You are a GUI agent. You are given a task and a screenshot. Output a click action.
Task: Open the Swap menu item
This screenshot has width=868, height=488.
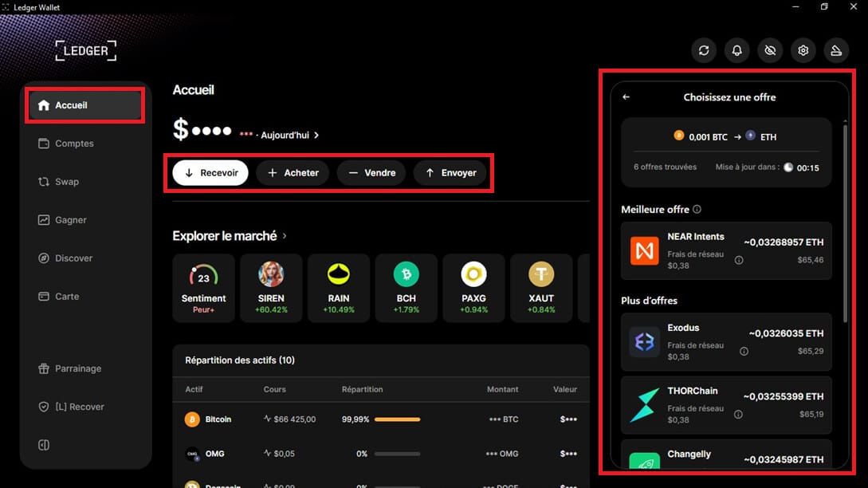pyautogui.click(x=67, y=182)
